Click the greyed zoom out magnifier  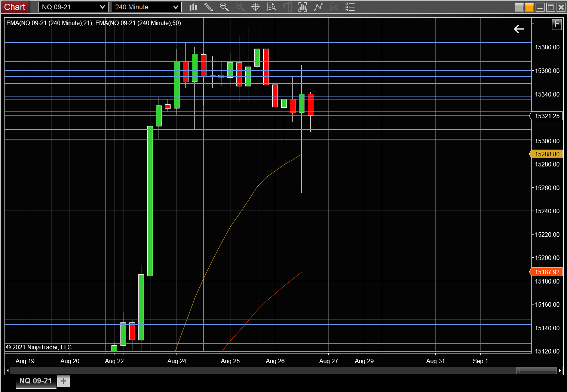click(x=240, y=7)
